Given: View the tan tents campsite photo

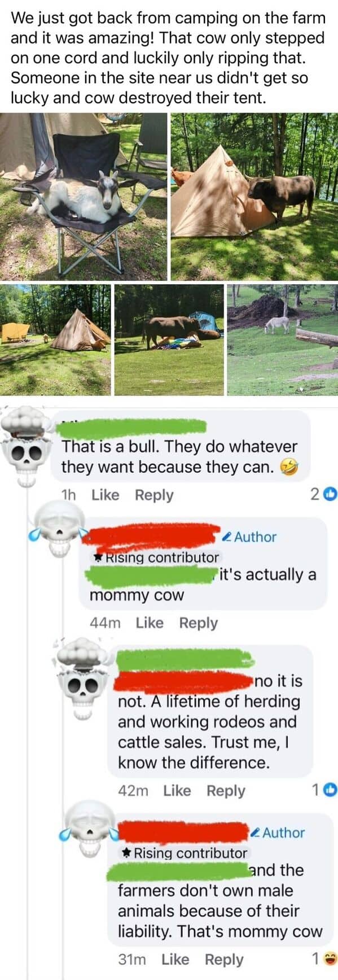Looking at the screenshot, I should 55,340.
